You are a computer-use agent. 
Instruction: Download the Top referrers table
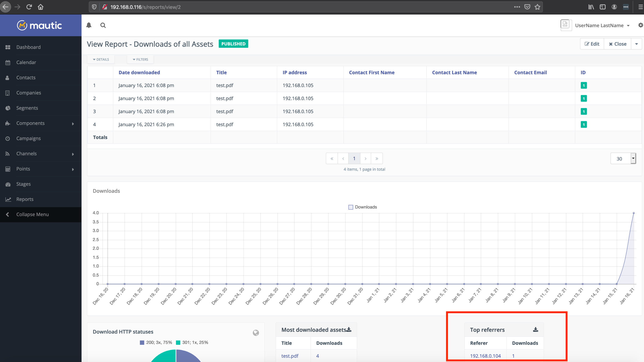pos(535,330)
